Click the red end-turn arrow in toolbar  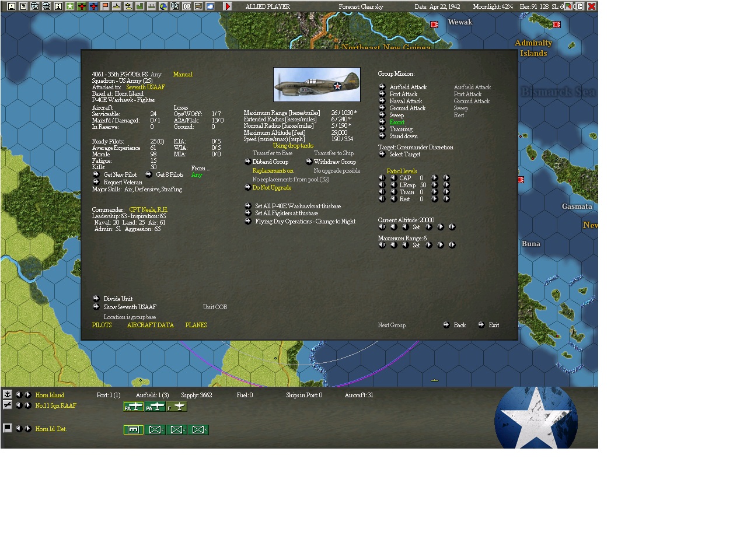228,6
